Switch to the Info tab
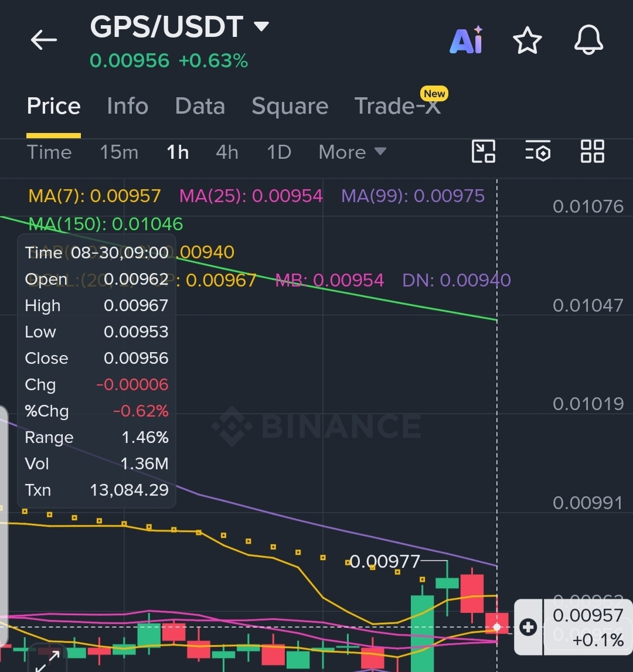 (127, 106)
